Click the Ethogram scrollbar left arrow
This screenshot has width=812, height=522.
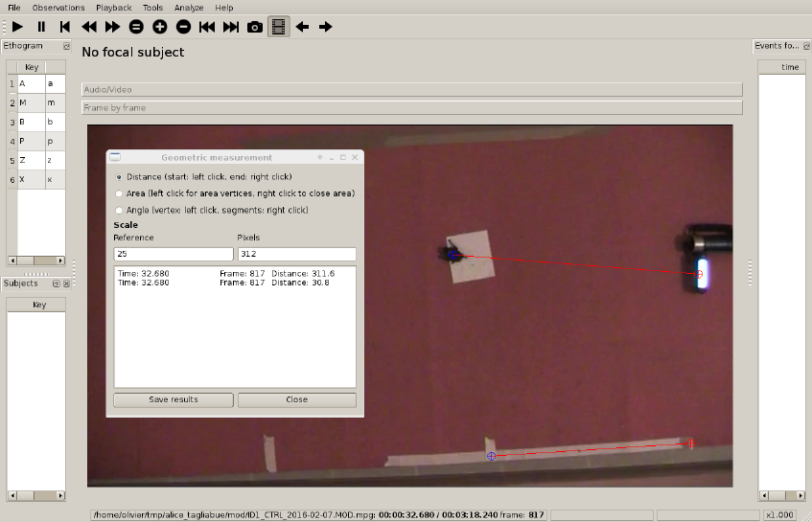pyautogui.click(x=12, y=261)
